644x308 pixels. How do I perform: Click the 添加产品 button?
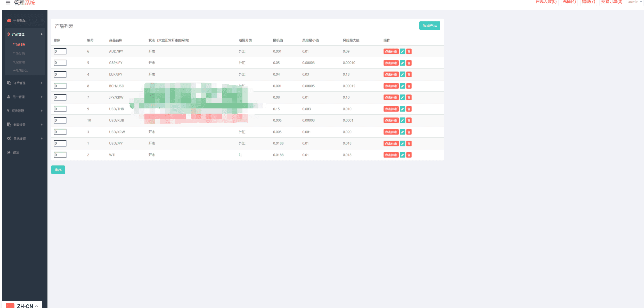429,26
